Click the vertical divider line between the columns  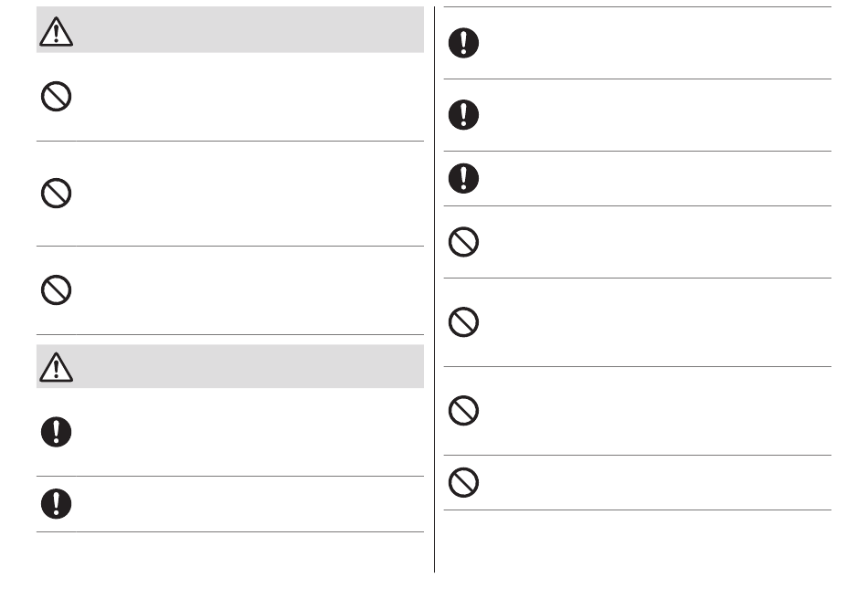(435, 289)
